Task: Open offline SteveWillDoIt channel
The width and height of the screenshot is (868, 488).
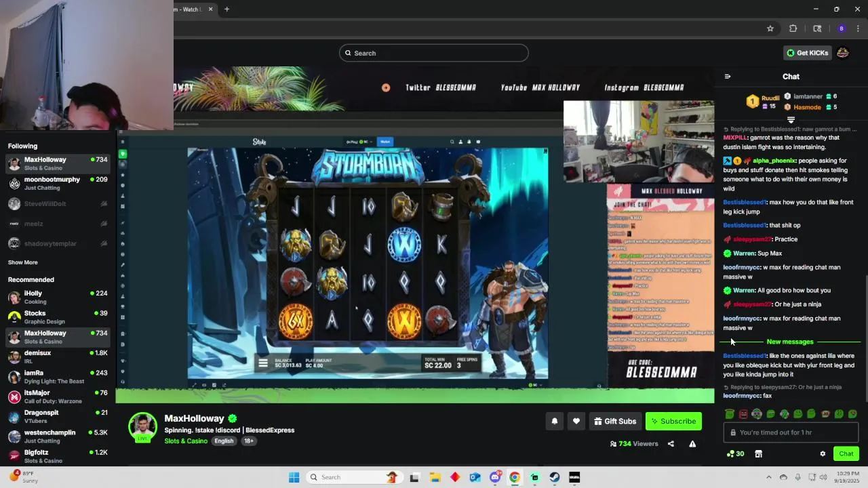Action: [x=58, y=203]
